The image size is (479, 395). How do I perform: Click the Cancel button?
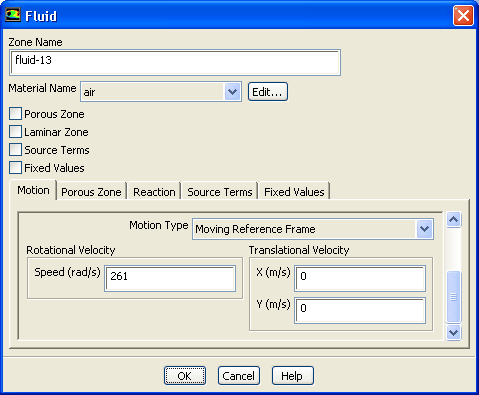[x=239, y=376]
